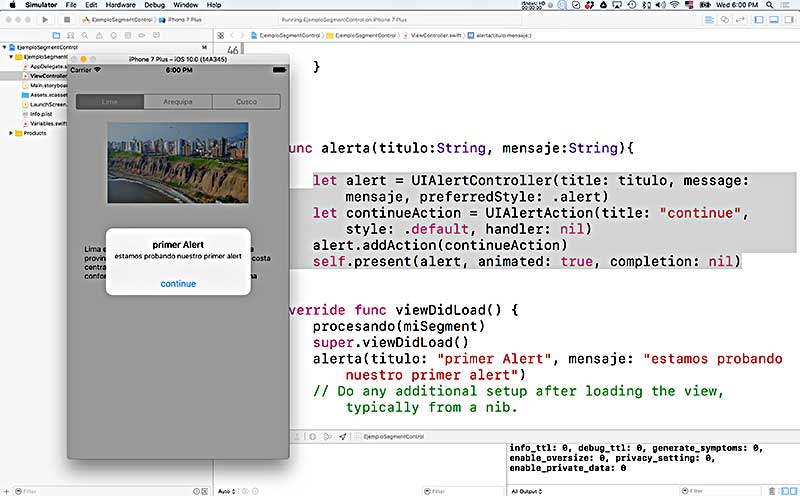Open the Hardware menu
This screenshot has height=496, width=800.
120,5
